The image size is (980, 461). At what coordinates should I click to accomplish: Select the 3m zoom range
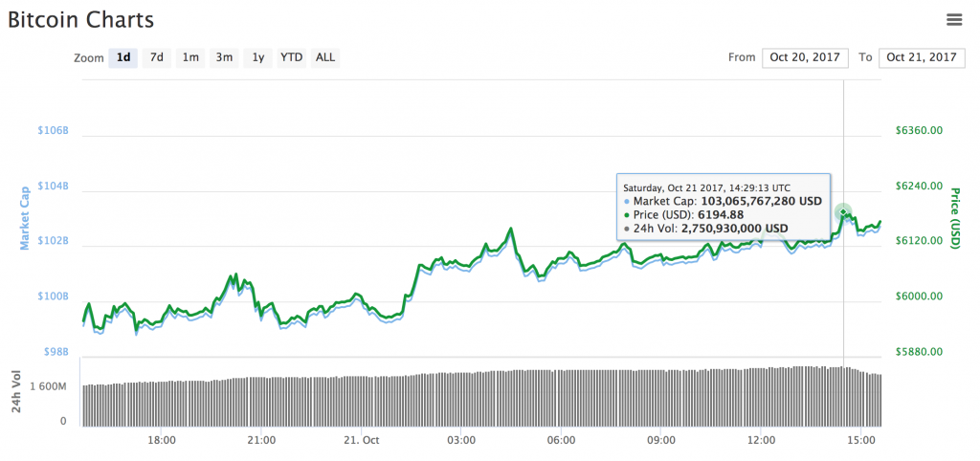point(224,57)
